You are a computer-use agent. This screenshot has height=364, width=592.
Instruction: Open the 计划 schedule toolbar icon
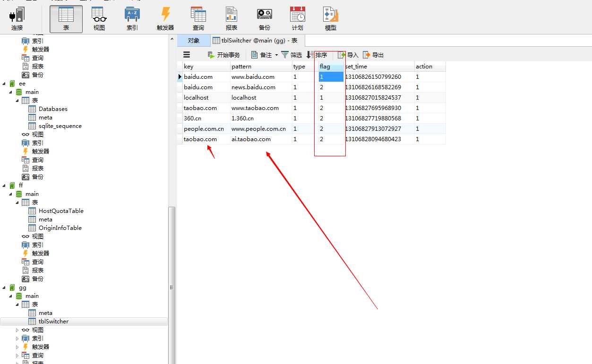coord(298,19)
